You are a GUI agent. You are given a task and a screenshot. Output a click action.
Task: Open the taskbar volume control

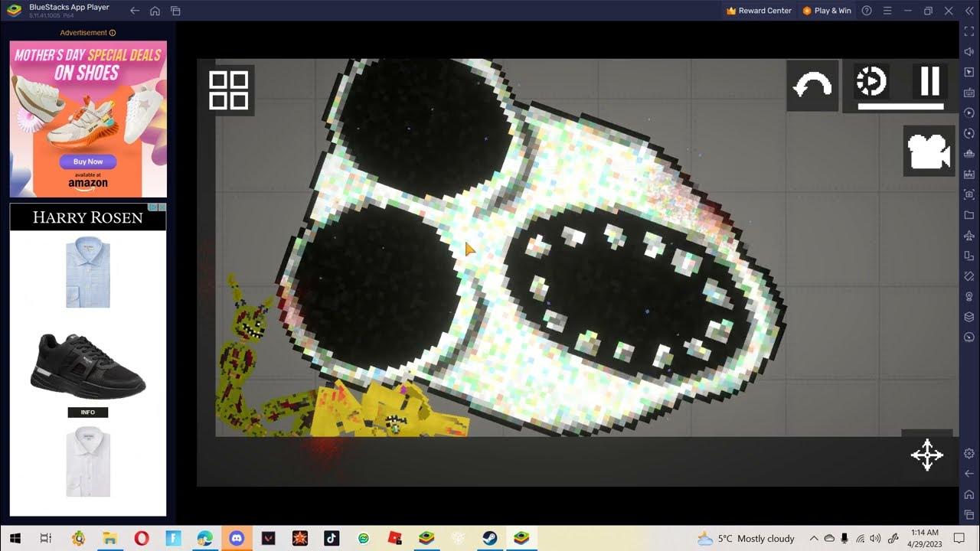click(875, 538)
